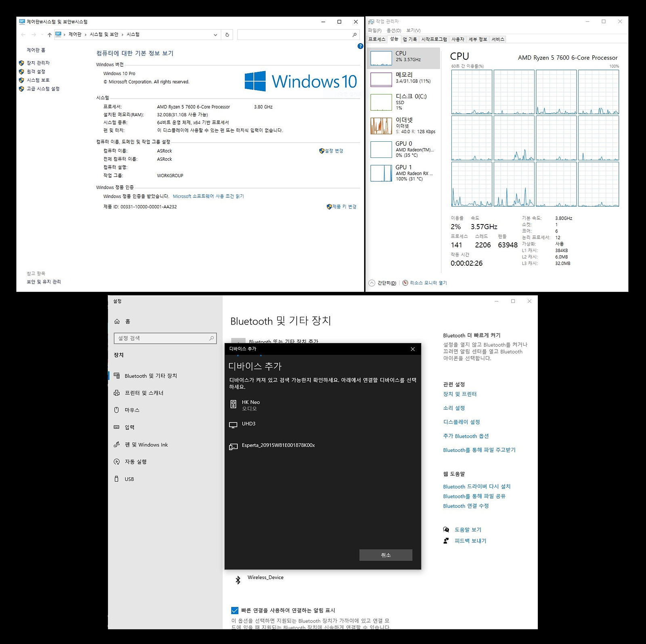Open 장치 및 프린터 related link
646x644 pixels.
click(x=460, y=394)
